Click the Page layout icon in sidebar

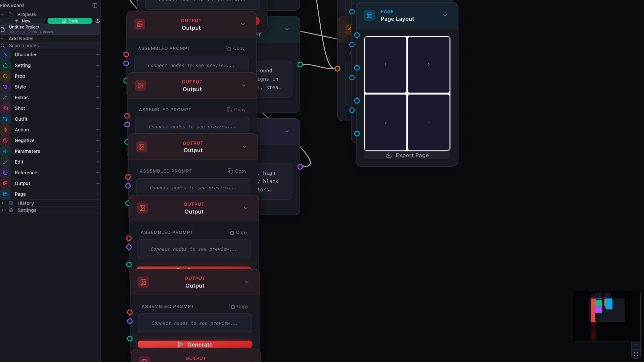[x=5, y=194]
